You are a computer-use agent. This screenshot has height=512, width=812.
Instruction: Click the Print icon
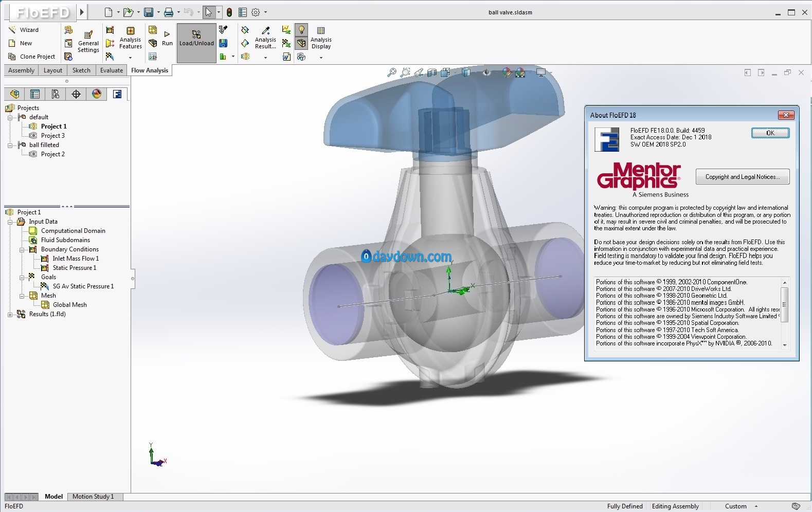pyautogui.click(x=168, y=12)
